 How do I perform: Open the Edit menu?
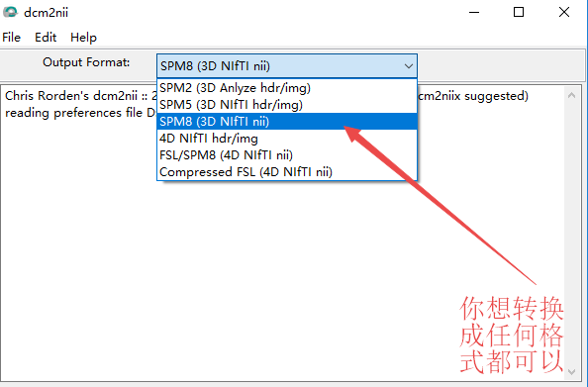pyautogui.click(x=46, y=38)
